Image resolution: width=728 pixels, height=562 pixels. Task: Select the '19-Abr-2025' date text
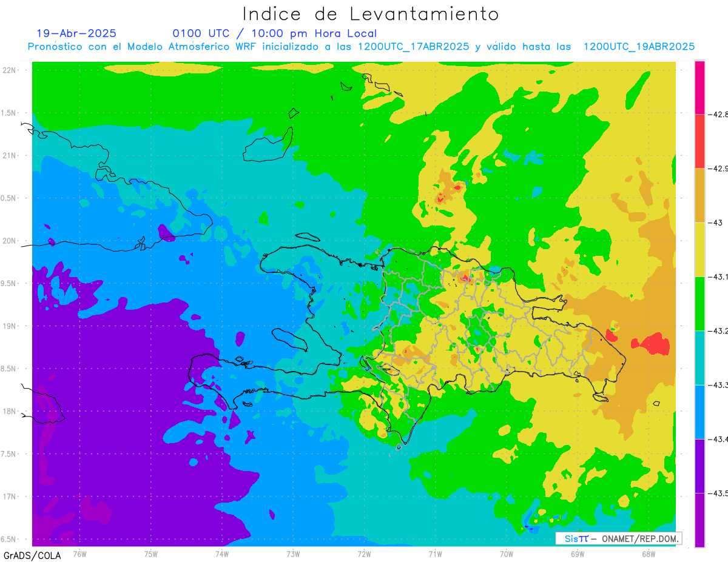tap(76, 33)
